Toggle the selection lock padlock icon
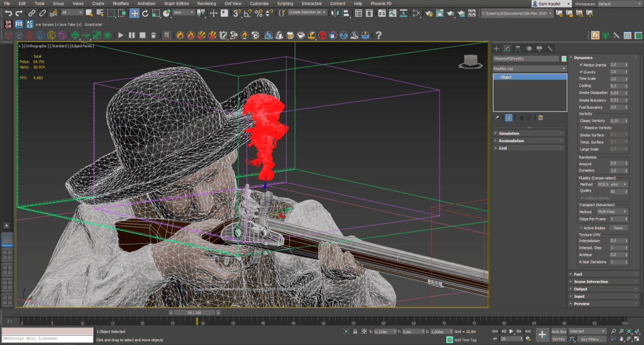Screen dimensions: 644x345 [355, 331]
